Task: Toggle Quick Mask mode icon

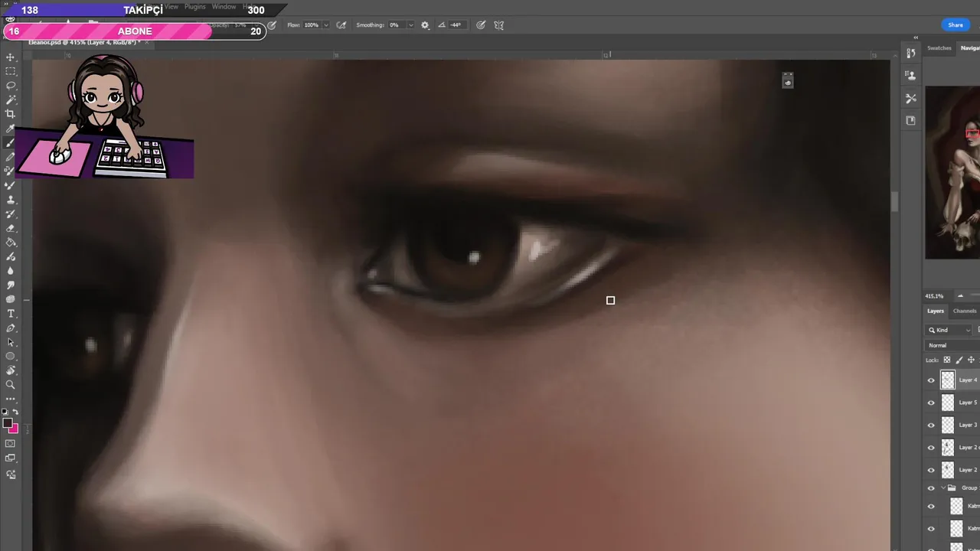Action: pos(11,444)
